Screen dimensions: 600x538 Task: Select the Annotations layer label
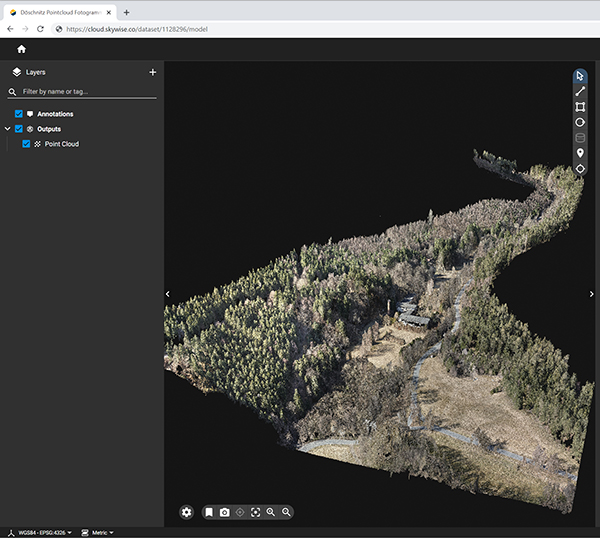tap(55, 114)
